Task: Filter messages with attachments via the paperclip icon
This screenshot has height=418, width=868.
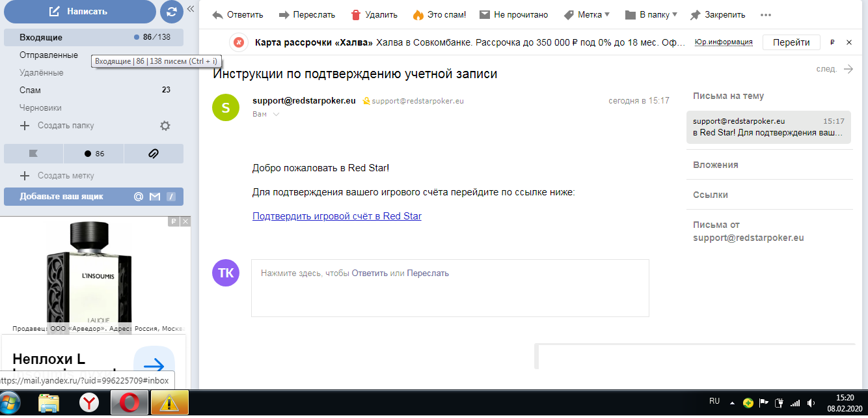Action: [x=154, y=154]
